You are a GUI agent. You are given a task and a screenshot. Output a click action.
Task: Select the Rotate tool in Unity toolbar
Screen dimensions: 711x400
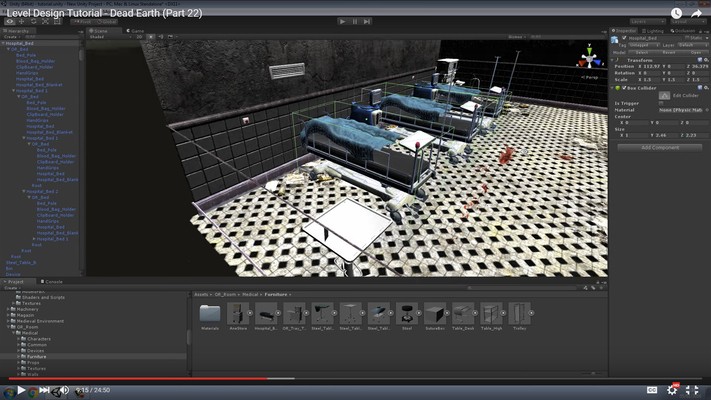(33, 20)
